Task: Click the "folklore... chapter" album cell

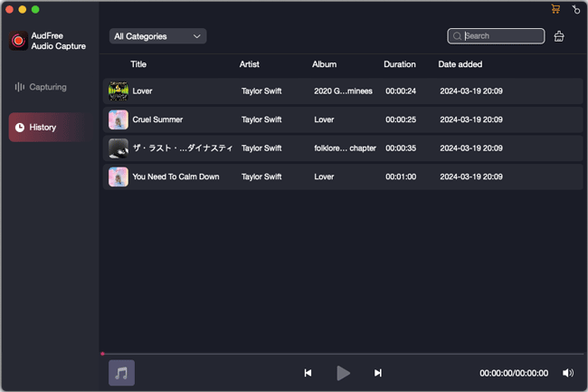Action: pos(345,148)
